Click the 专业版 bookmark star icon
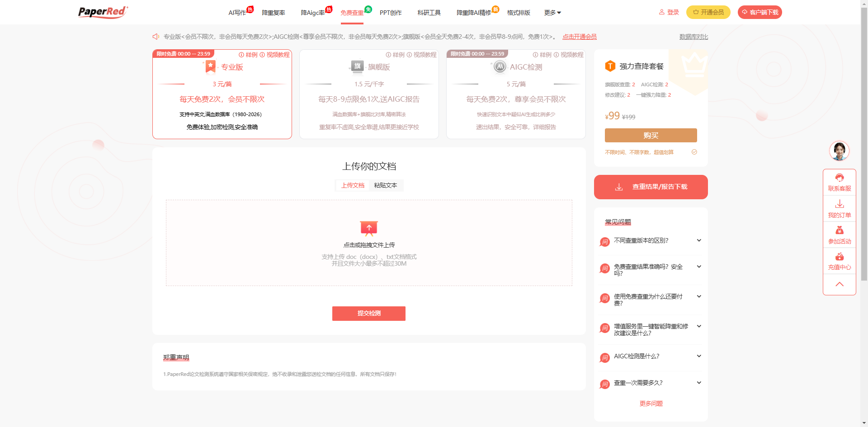 [210, 67]
